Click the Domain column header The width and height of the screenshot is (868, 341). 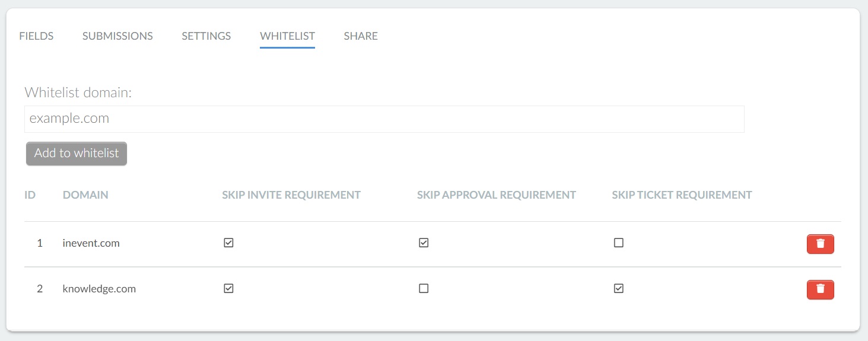tap(85, 195)
